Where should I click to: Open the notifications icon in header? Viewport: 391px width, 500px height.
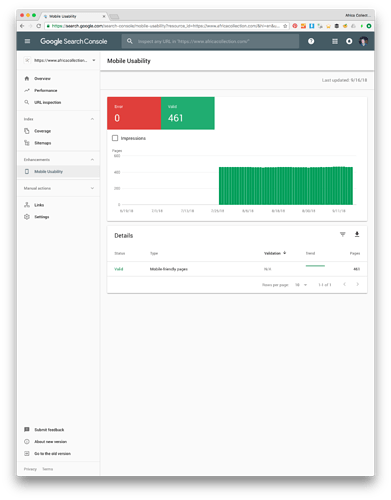(349, 41)
